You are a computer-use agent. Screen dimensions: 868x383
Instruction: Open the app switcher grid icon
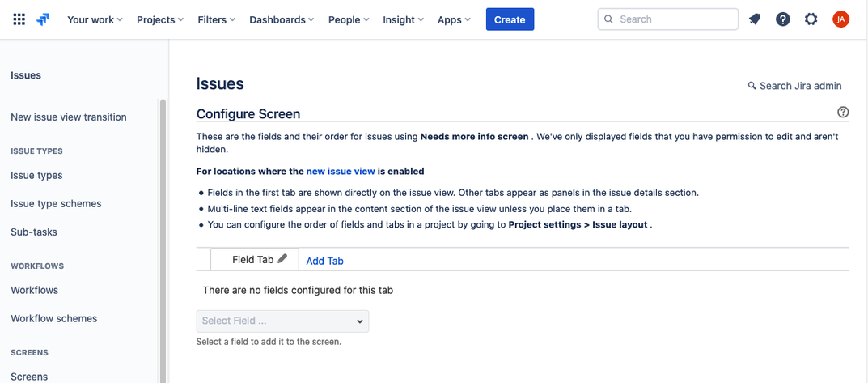coord(19,20)
